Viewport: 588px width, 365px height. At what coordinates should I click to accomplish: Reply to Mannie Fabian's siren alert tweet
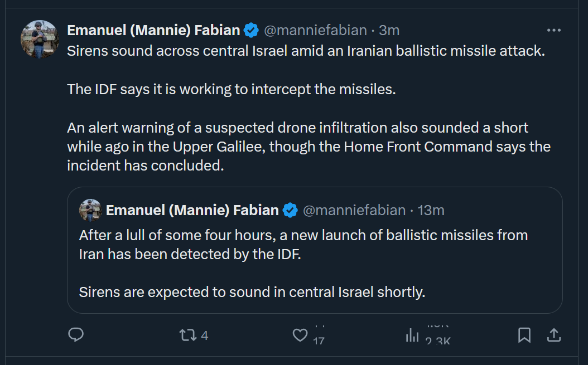[x=76, y=335]
